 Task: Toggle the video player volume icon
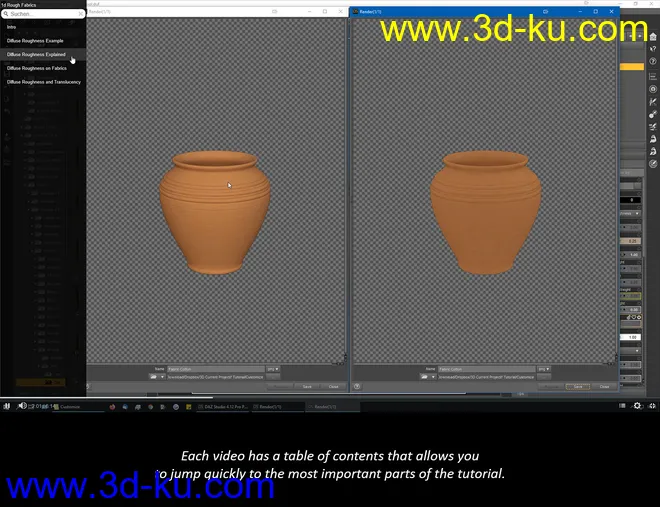click(22, 405)
